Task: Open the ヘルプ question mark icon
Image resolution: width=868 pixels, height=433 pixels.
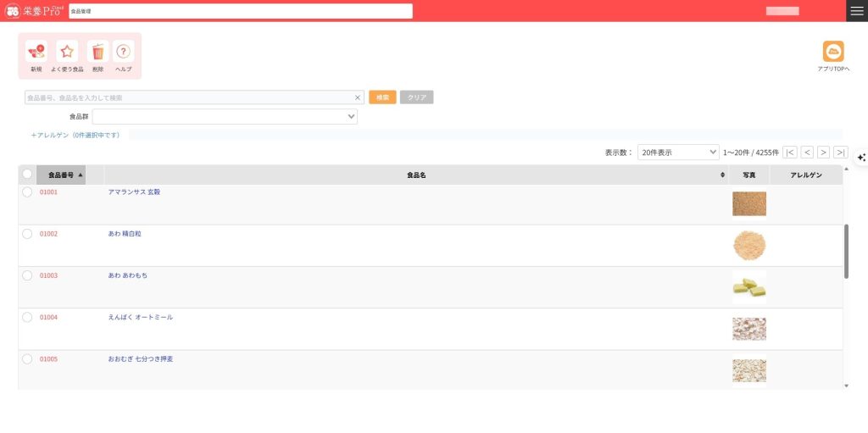Action: click(124, 52)
